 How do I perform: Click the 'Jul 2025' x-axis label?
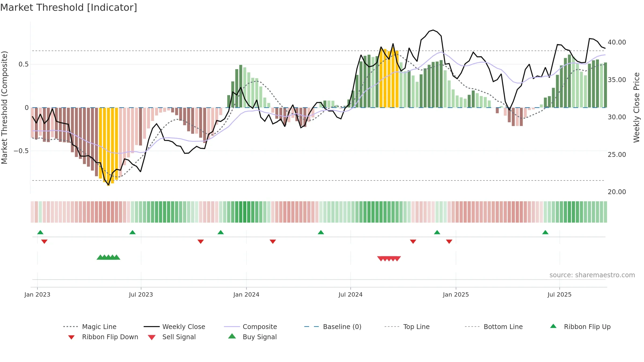pos(559,294)
